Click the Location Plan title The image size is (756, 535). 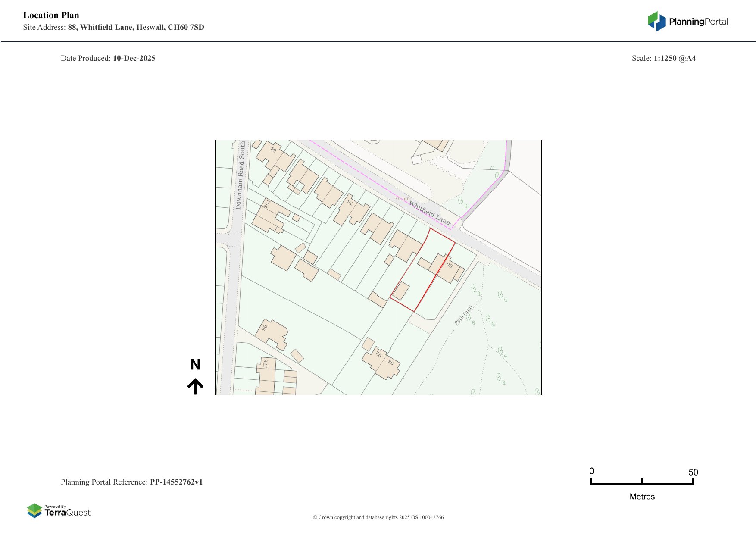point(51,15)
